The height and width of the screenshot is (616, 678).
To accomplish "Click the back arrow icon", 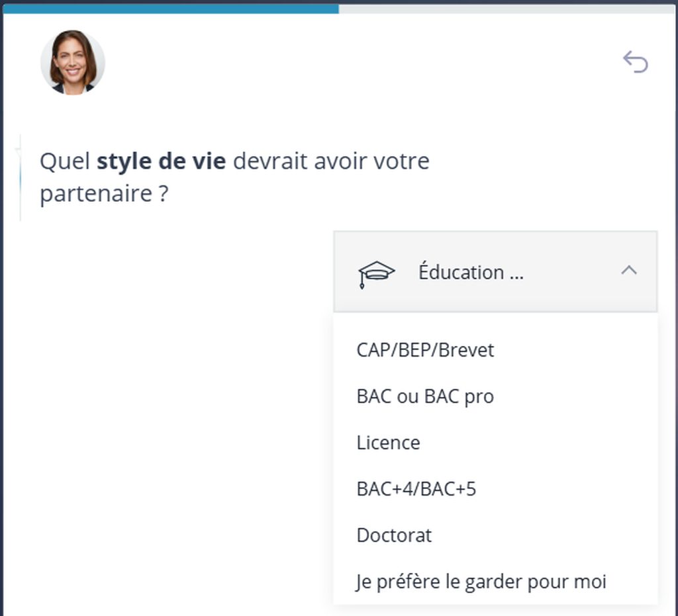I will [x=635, y=62].
